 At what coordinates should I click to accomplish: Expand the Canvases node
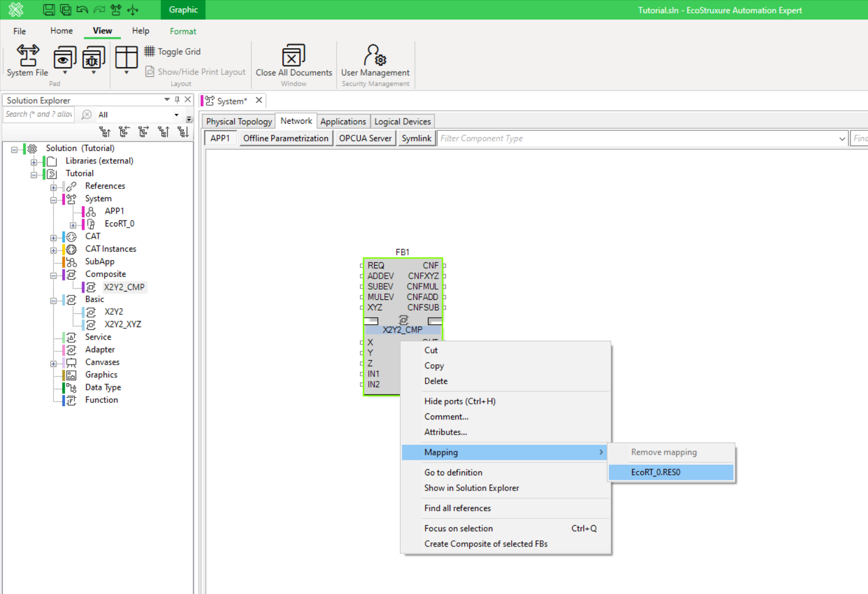pyautogui.click(x=54, y=364)
